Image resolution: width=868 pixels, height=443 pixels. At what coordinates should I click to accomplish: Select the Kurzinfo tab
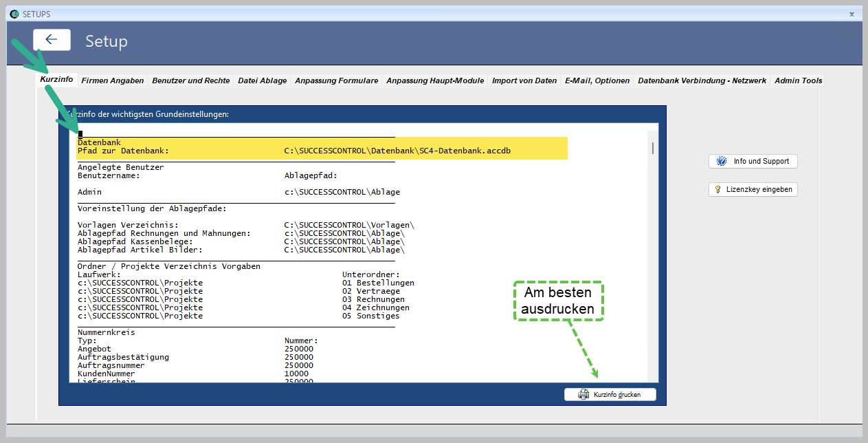tap(56, 80)
